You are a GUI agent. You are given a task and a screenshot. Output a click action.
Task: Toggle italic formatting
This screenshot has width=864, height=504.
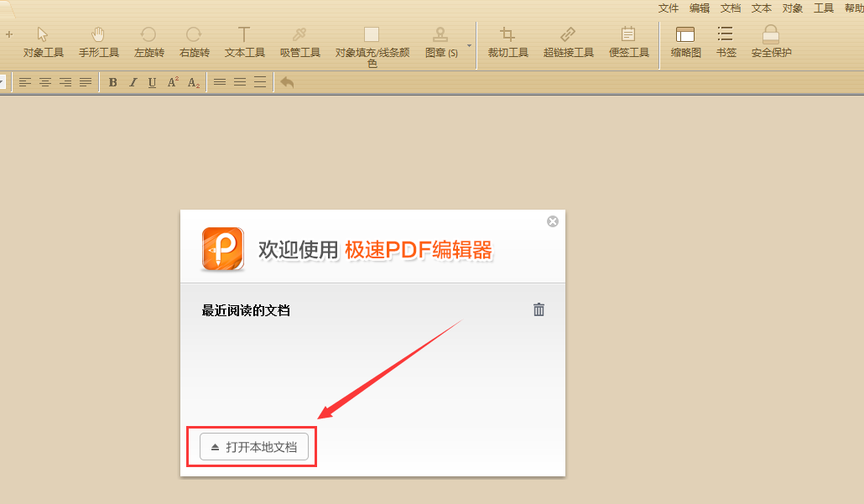(133, 82)
